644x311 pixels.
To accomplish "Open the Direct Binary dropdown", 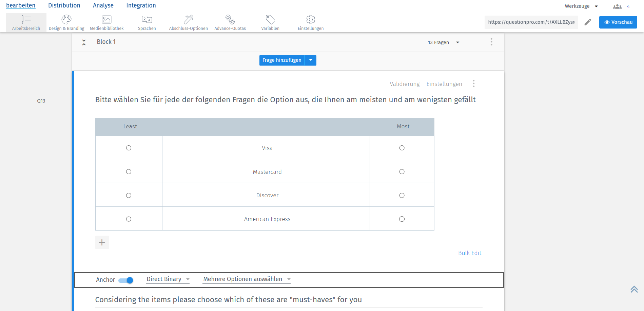I will (x=168, y=279).
